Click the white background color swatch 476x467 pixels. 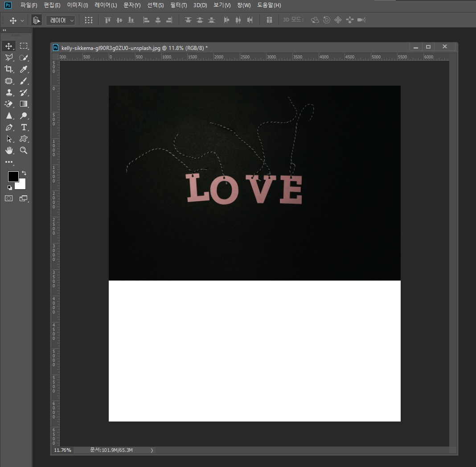pos(22,185)
